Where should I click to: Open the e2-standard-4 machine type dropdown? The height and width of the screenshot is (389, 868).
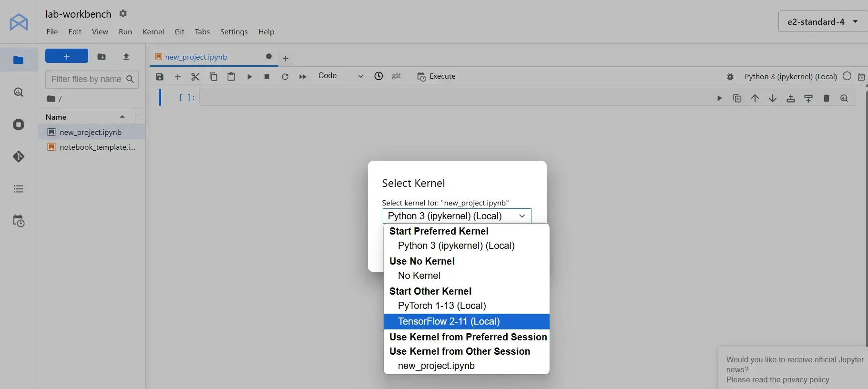tap(822, 22)
